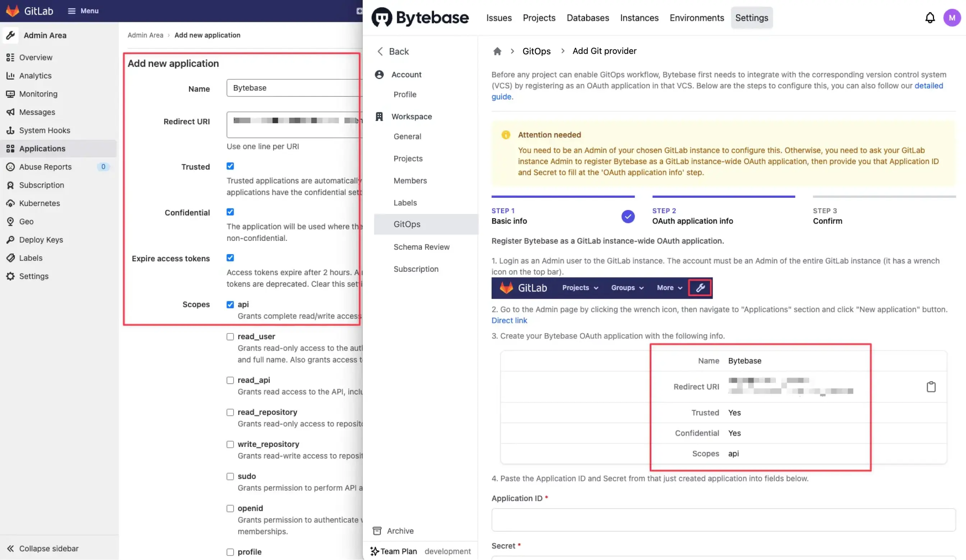Image resolution: width=966 pixels, height=560 pixels.
Task: Click the Direct link for GitLab Admin page
Action: (509, 320)
